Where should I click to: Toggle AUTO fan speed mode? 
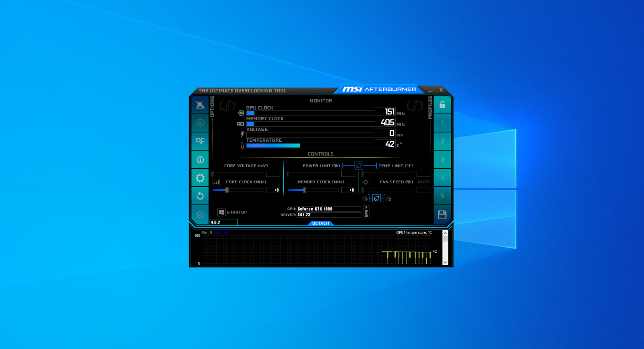pyautogui.click(x=423, y=182)
